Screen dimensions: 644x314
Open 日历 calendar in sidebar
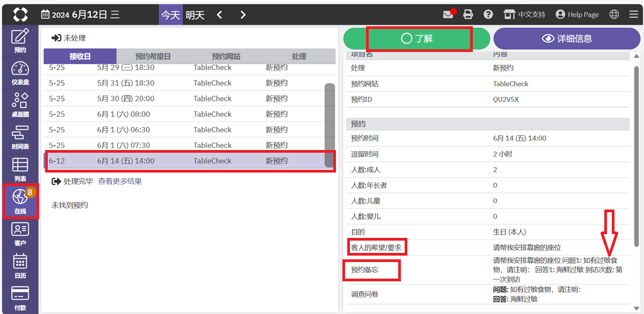pos(20,266)
